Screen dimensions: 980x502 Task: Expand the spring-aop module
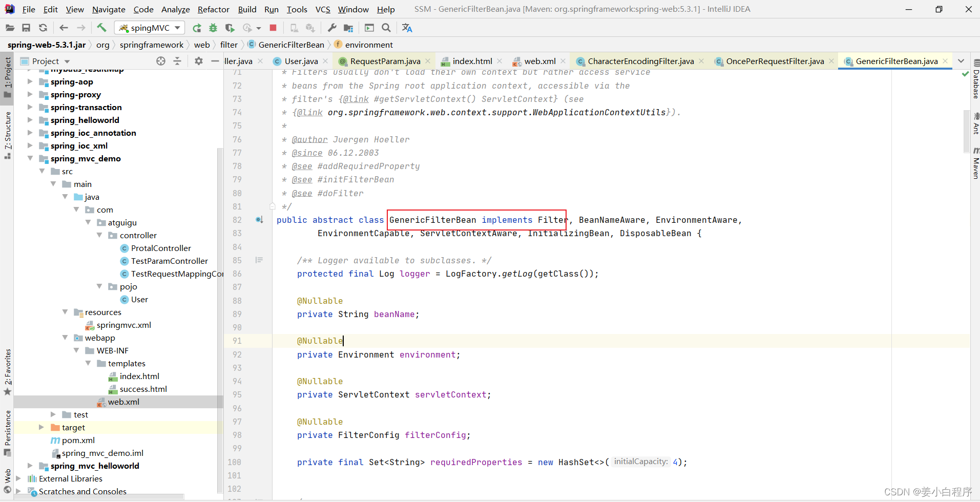30,81
